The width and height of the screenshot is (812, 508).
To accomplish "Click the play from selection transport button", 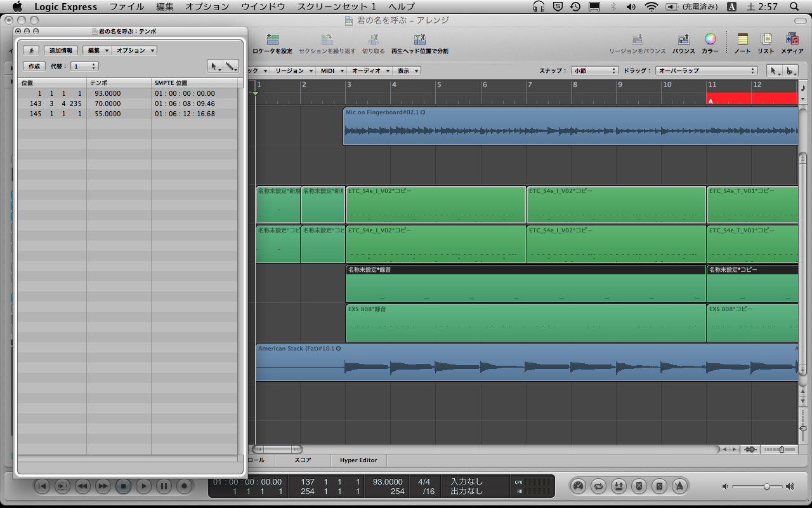I will point(62,486).
